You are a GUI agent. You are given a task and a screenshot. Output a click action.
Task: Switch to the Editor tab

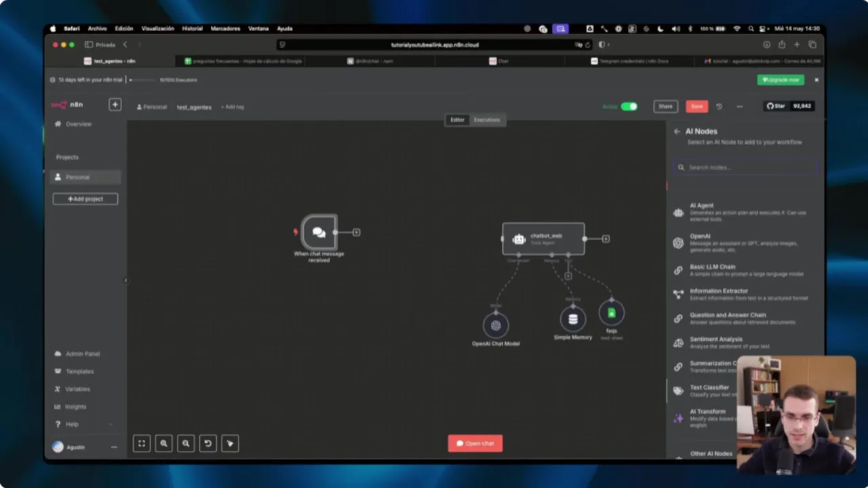[457, 120]
